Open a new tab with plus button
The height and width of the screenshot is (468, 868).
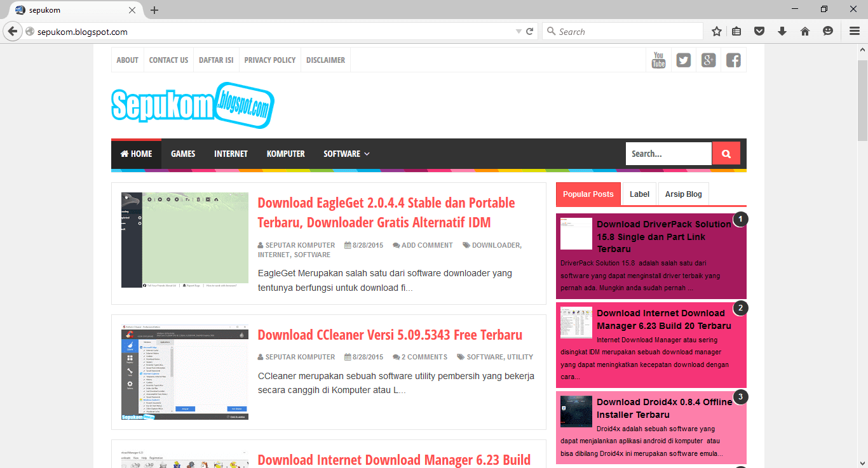[x=154, y=10]
